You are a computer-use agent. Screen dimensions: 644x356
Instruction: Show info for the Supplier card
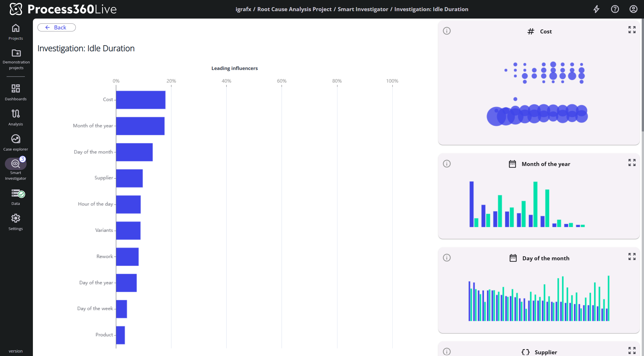click(x=447, y=352)
